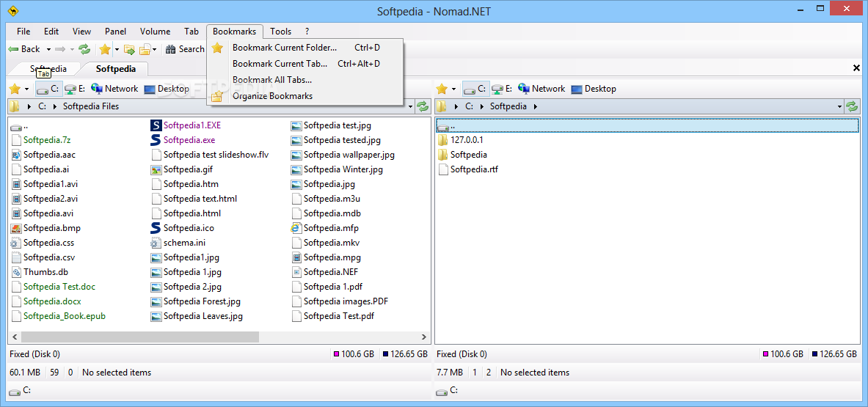Screen dimensions: 868x407
Task: Select the 127.0.0.1 folder in right panel
Action: 461,140
